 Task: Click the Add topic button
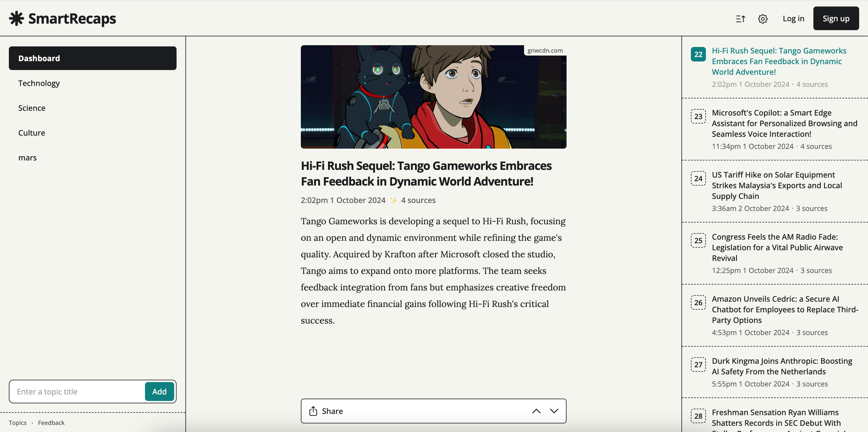click(x=159, y=392)
